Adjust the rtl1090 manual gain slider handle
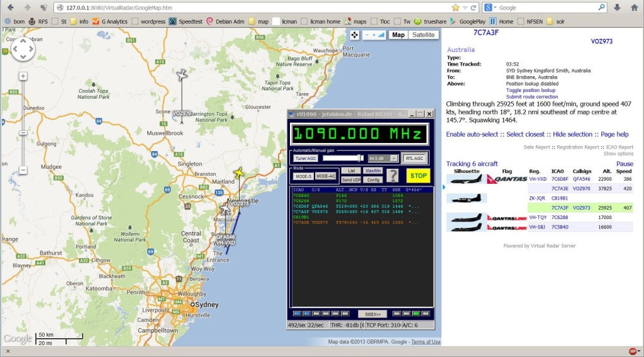 tap(359, 158)
